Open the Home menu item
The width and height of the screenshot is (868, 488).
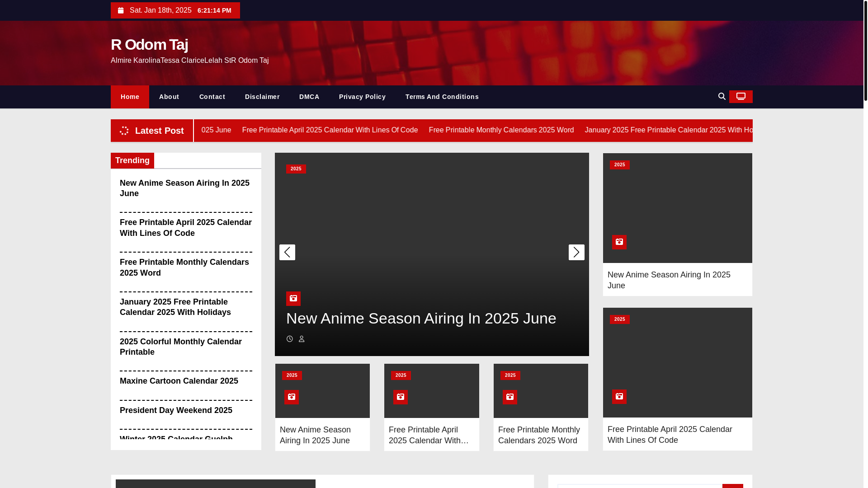[130, 97]
